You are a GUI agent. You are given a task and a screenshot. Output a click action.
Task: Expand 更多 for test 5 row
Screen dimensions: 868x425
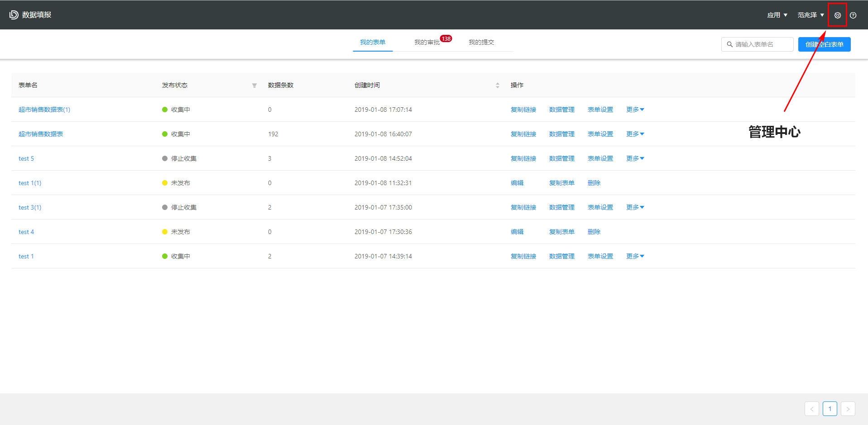pyautogui.click(x=635, y=158)
